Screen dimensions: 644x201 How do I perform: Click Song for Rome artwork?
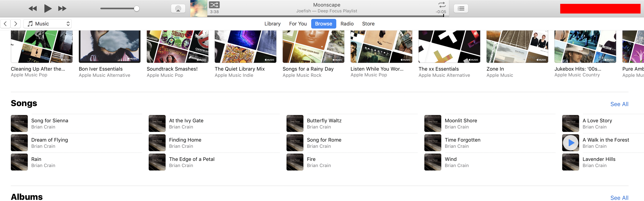point(295,143)
